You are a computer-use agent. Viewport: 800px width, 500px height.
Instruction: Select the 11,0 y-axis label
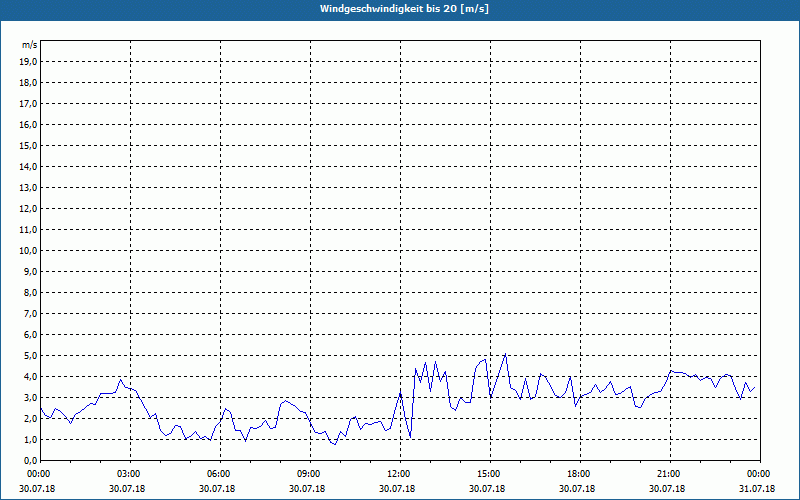28,230
